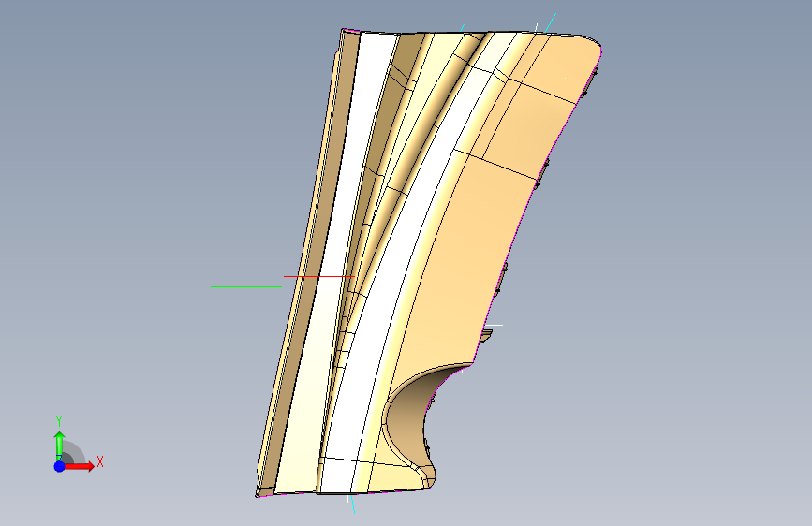Pick the red horizontal origin axis line
Image resolution: width=812 pixels, height=526 pixels.
318,276
